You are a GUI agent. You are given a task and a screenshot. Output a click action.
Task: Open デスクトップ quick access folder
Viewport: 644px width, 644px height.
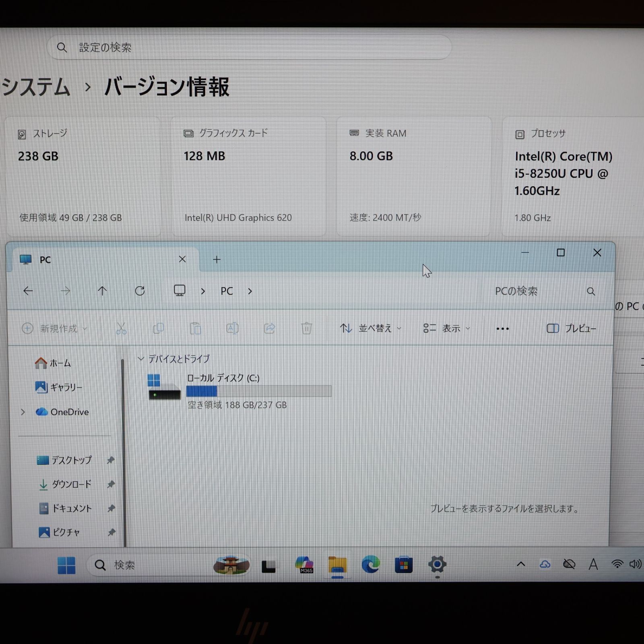(64, 460)
